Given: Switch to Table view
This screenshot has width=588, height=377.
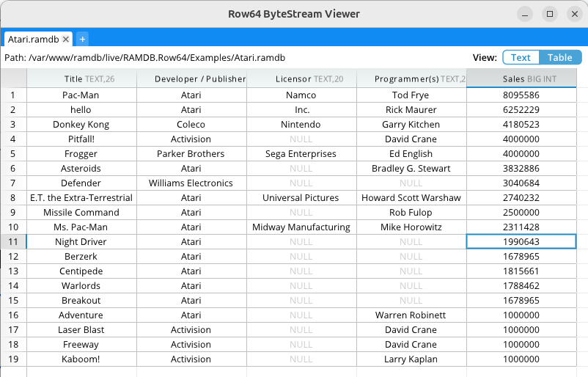Looking at the screenshot, I should tap(560, 57).
